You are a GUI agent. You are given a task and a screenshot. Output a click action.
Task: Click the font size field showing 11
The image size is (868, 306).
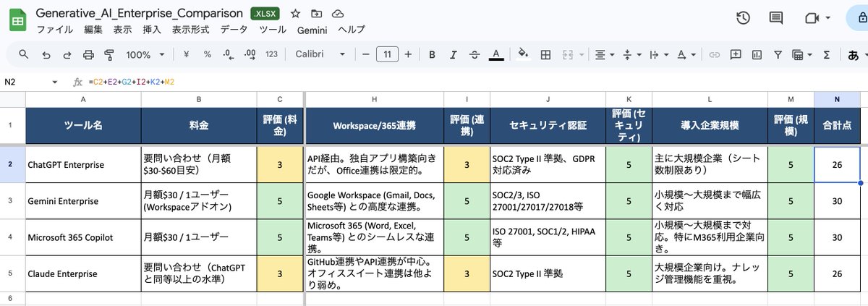[387, 54]
